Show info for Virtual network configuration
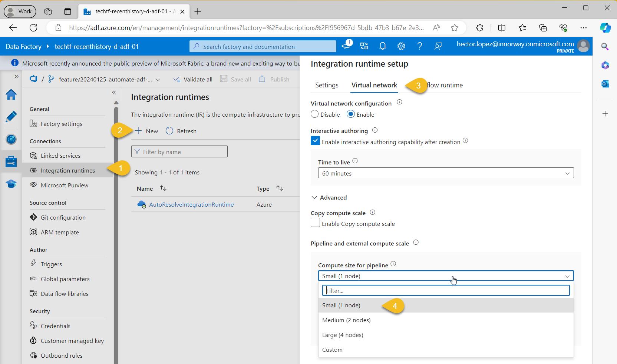 click(399, 102)
